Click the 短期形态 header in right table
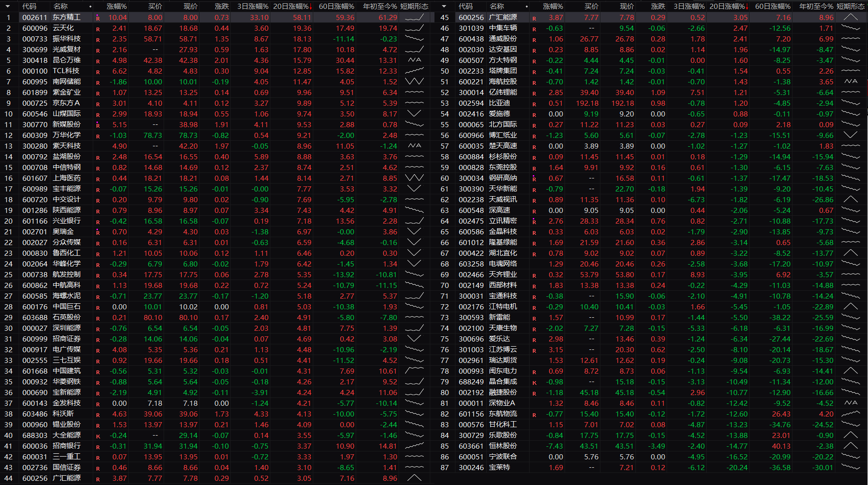 point(851,7)
